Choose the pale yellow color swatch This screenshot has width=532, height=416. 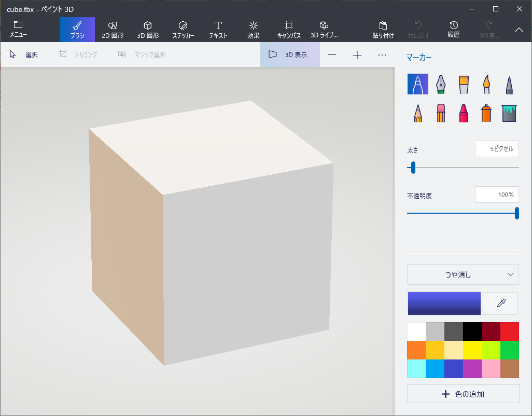[x=454, y=350]
